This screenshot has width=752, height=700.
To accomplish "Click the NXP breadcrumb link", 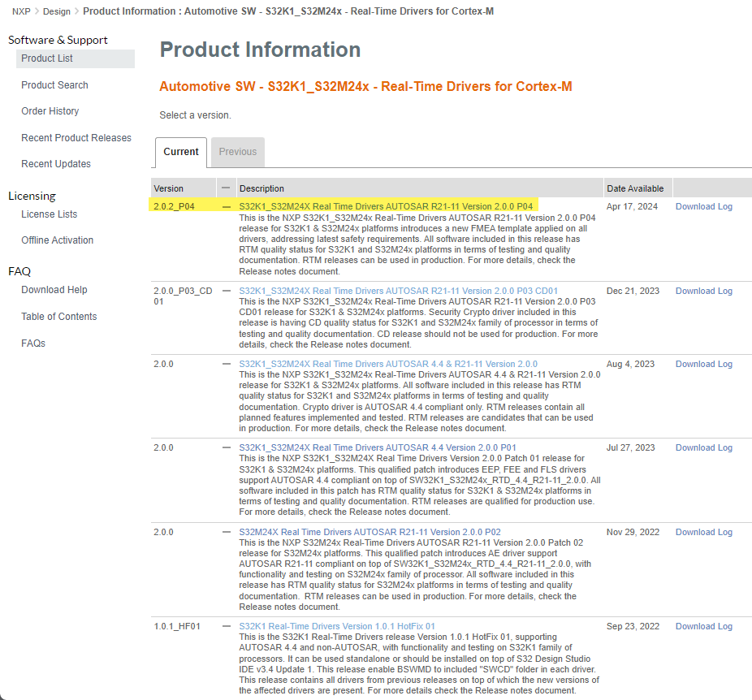I will pyautogui.click(x=21, y=11).
